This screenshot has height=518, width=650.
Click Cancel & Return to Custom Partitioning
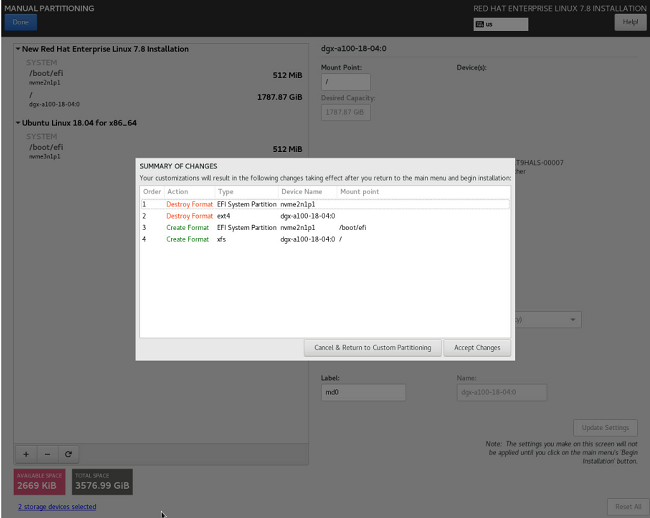(x=372, y=347)
